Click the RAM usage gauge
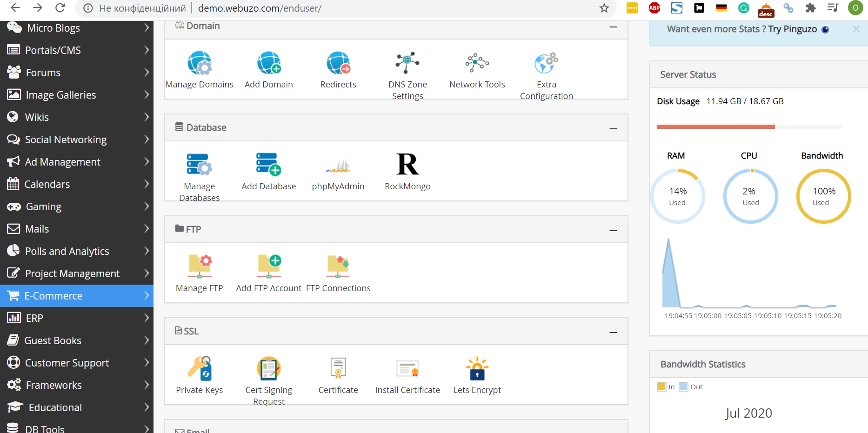Viewport: 868px width, 433px height. pos(678,196)
